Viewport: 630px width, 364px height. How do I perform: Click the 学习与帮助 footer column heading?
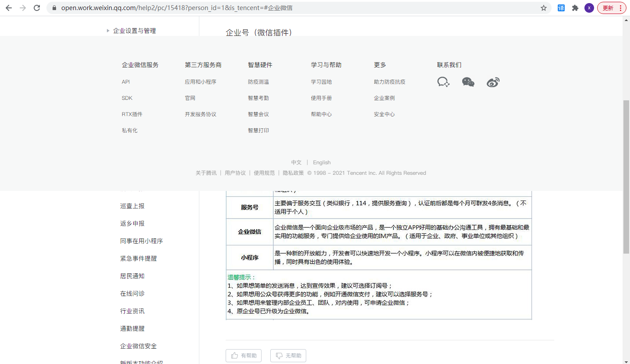pyautogui.click(x=326, y=65)
